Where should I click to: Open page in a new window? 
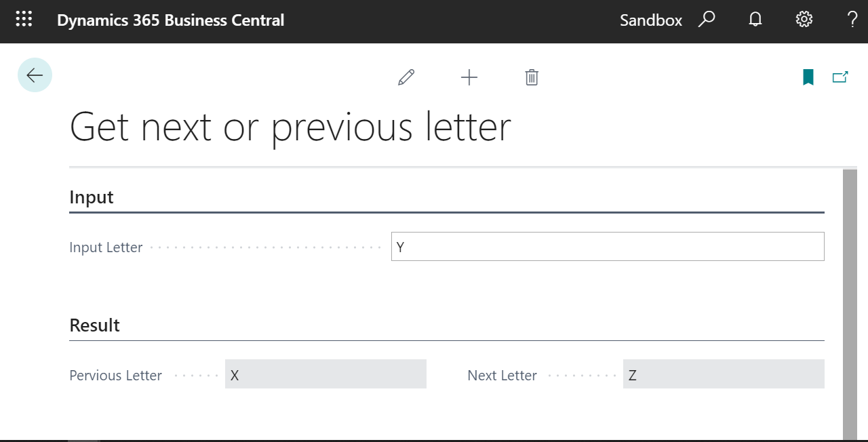[840, 77]
